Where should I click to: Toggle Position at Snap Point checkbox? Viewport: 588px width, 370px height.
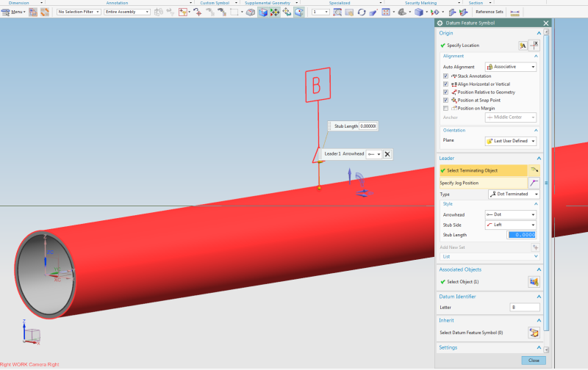point(445,101)
